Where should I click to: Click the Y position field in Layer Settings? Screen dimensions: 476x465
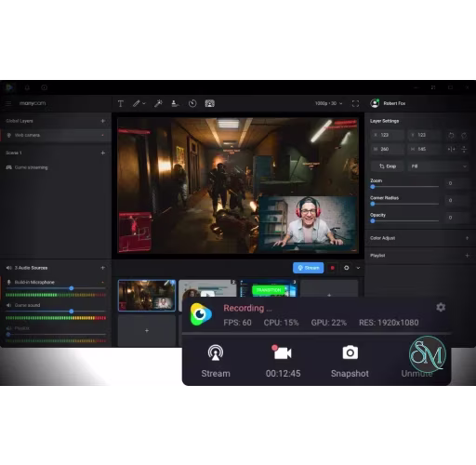425,135
